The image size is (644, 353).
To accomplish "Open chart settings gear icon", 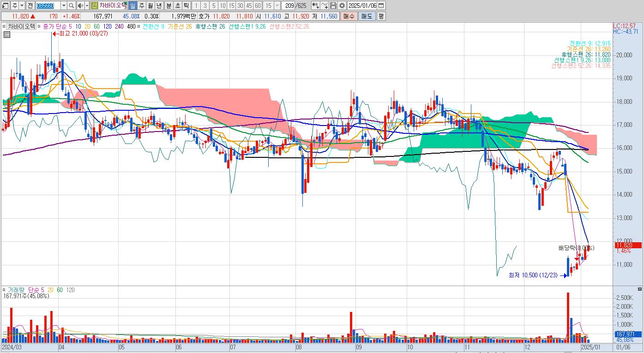I will (x=342, y=6).
